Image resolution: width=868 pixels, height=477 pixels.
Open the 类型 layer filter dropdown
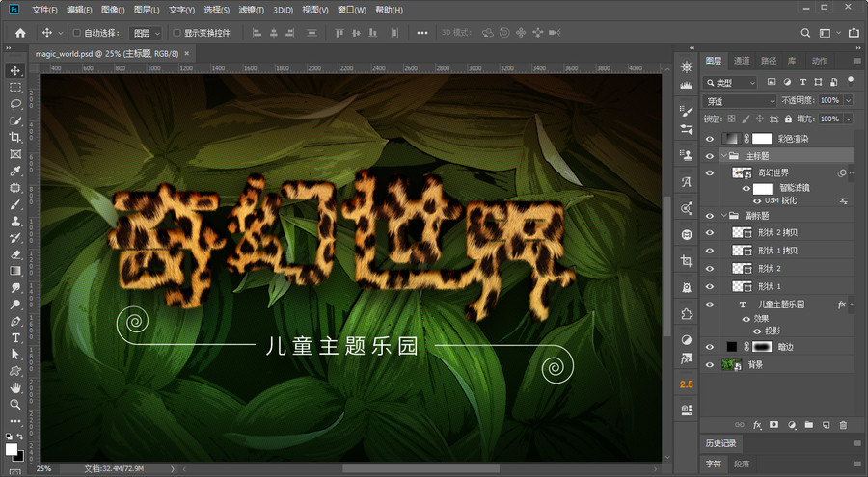pyautogui.click(x=730, y=83)
